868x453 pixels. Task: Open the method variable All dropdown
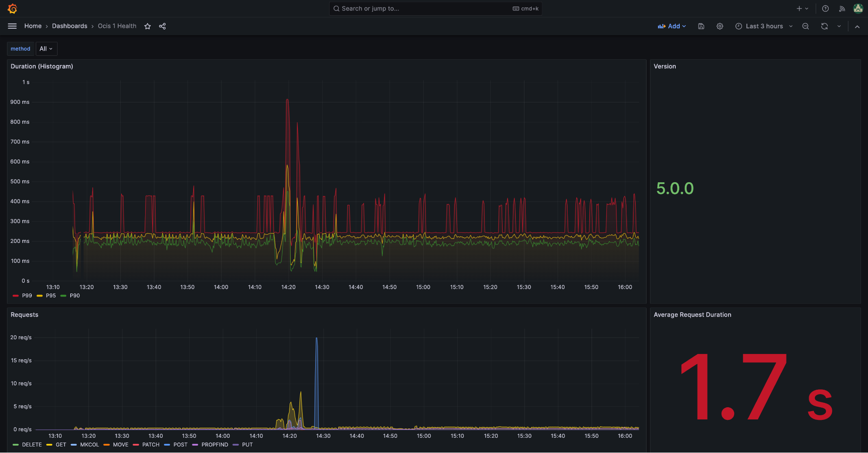pos(46,48)
